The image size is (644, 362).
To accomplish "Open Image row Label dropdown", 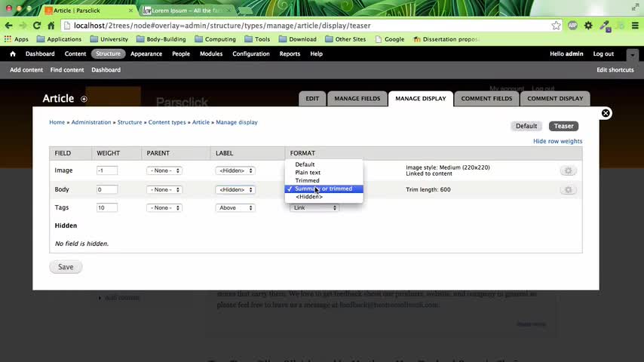I will tap(235, 170).
